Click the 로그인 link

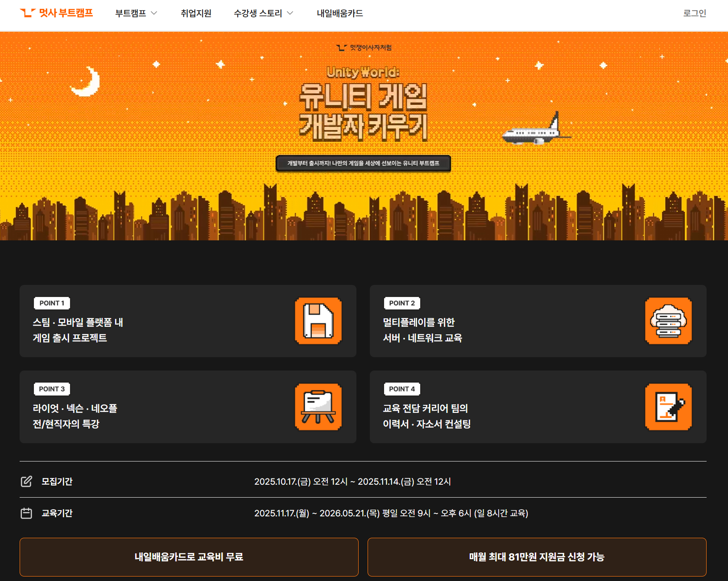695,13
